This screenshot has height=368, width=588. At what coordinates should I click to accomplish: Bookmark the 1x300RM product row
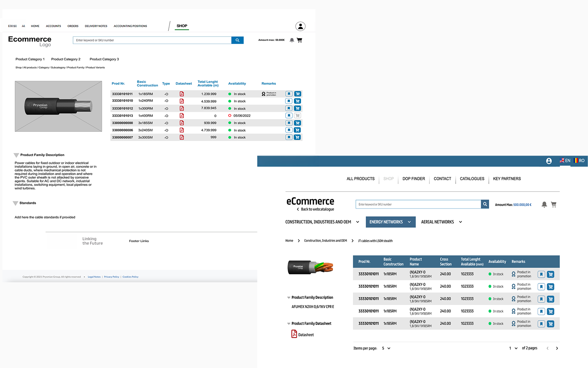pyautogui.click(x=289, y=108)
